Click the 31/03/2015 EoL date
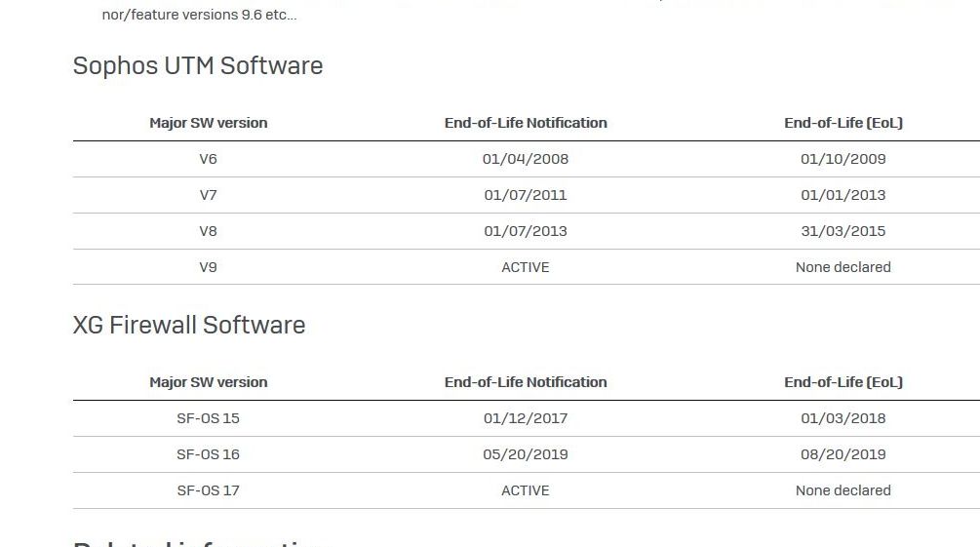The image size is (980, 547). tap(843, 231)
